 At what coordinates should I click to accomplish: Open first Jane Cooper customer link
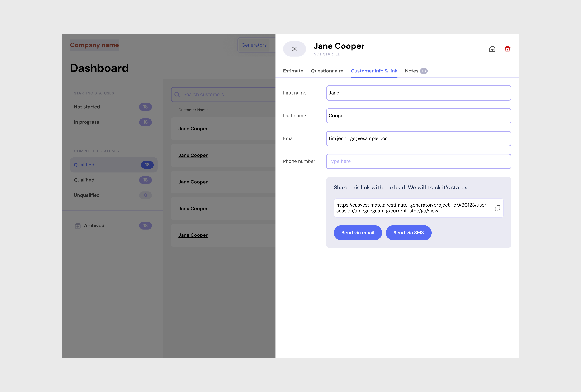click(193, 129)
